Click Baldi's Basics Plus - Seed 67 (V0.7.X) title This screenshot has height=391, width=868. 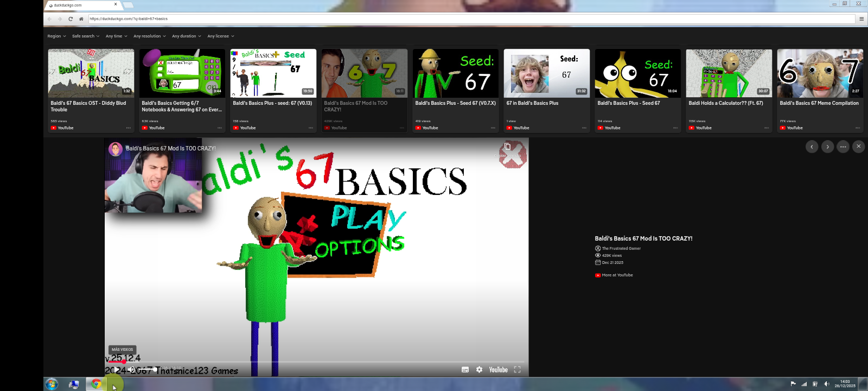(455, 103)
